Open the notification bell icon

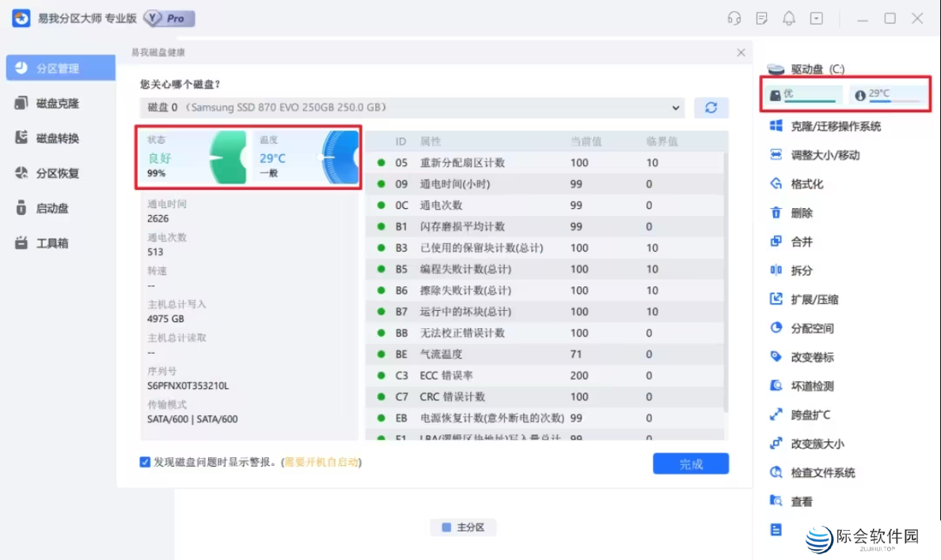[788, 18]
